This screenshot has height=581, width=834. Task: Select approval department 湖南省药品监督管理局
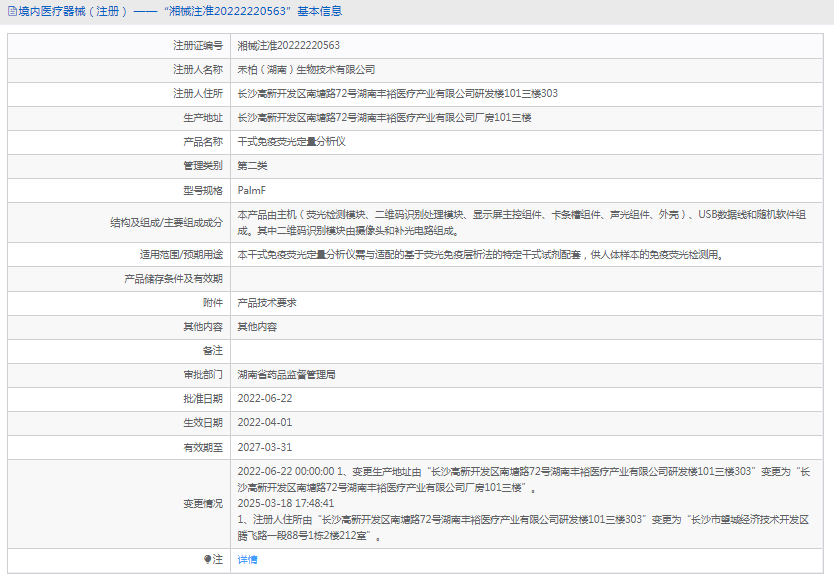(x=287, y=375)
